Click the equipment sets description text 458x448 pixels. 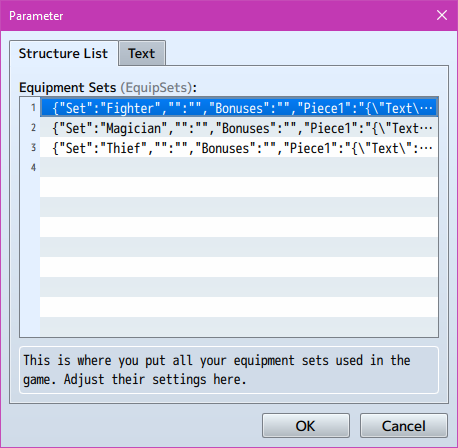(x=217, y=370)
